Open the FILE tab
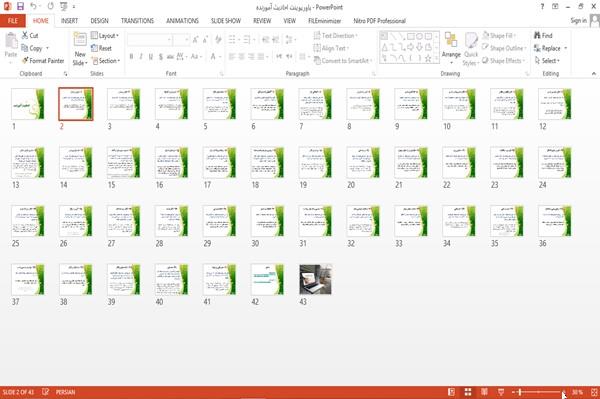This screenshot has width=600, height=399. (x=13, y=21)
